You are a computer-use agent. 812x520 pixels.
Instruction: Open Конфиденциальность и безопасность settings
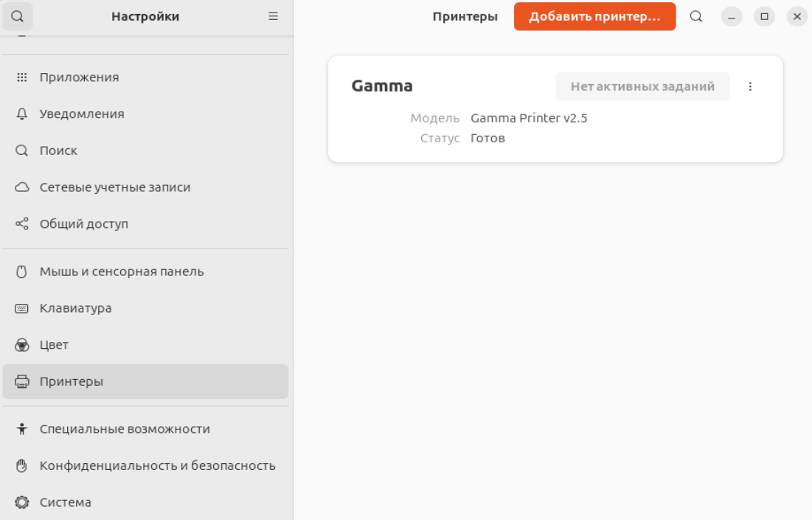(157, 465)
